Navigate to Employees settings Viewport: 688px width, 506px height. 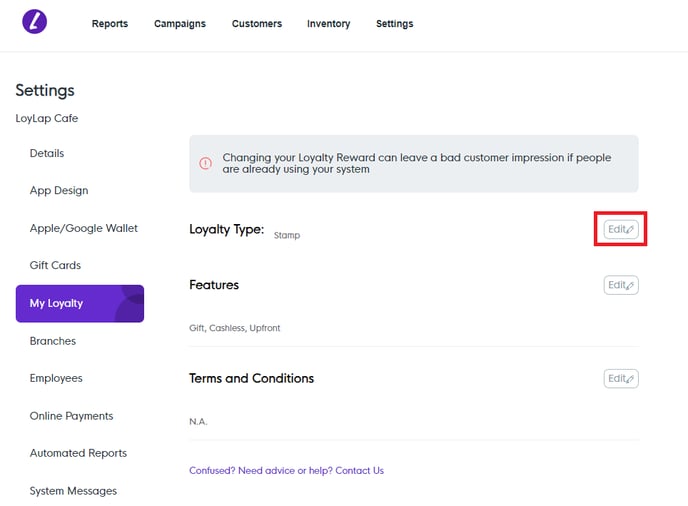coord(56,378)
